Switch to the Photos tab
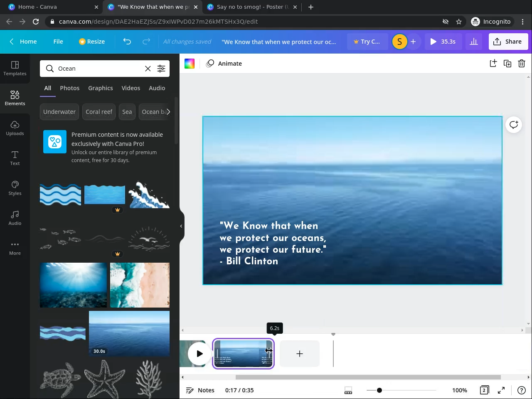 [x=70, y=88]
